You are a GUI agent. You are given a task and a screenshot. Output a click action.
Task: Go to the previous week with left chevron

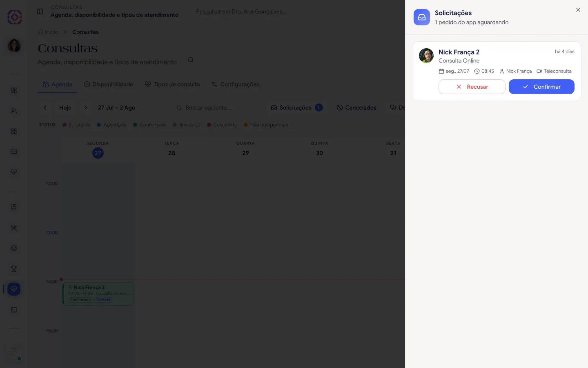click(x=45, y=108)
